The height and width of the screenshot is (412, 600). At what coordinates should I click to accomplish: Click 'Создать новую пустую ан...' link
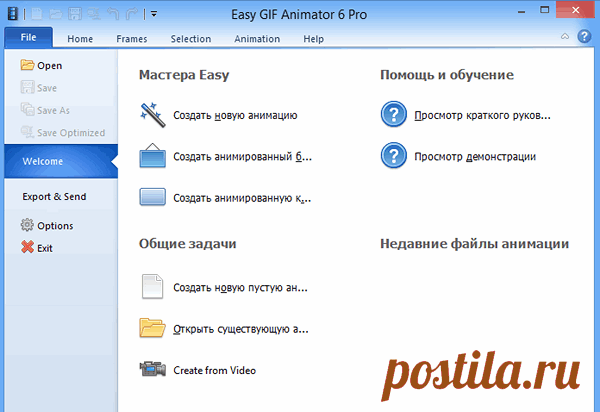click(240, 287)
